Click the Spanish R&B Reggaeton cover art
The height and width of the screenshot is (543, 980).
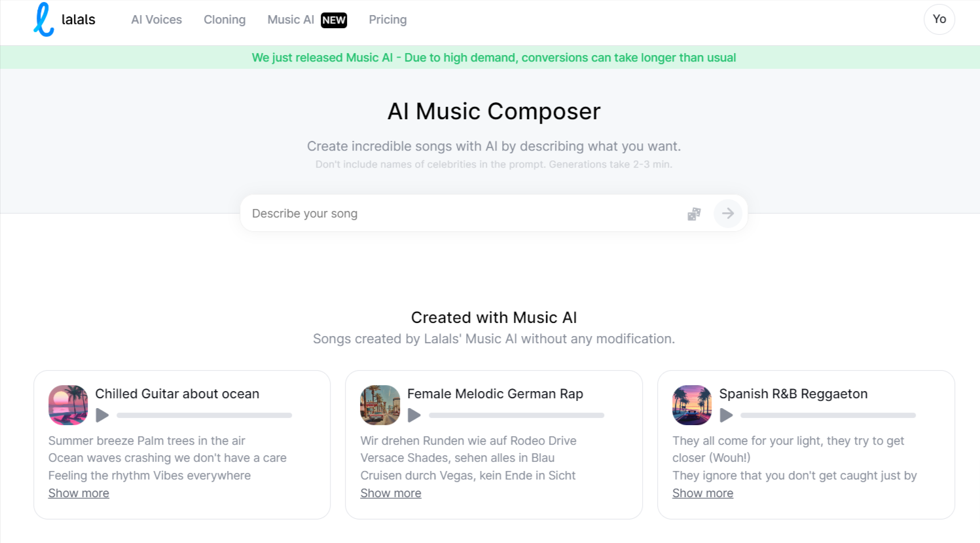[x=691, y=405]
